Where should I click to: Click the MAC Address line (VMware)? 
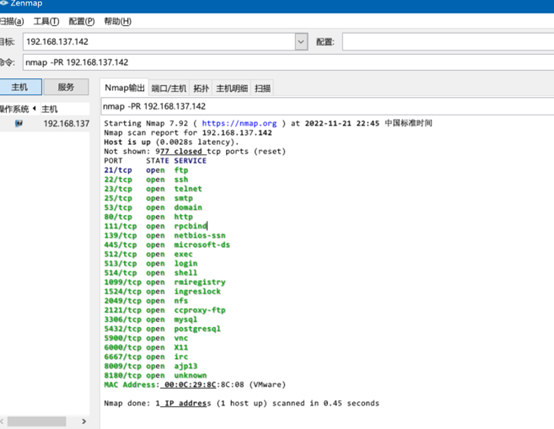coord(195,385)
